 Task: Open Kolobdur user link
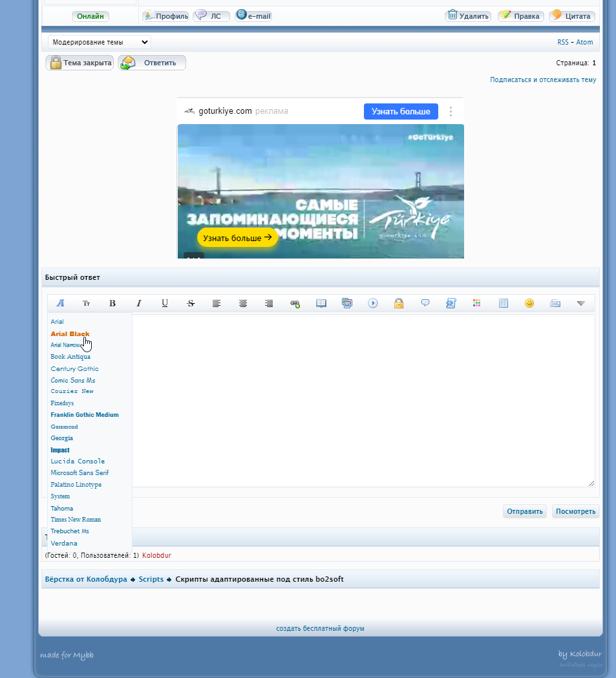point(156,556)
